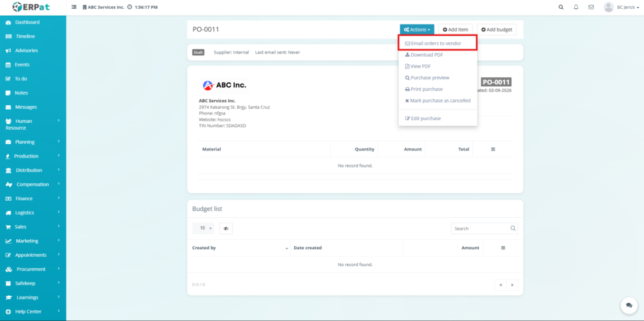
Task: Click the Budget list search field
Action: [481, 228]
